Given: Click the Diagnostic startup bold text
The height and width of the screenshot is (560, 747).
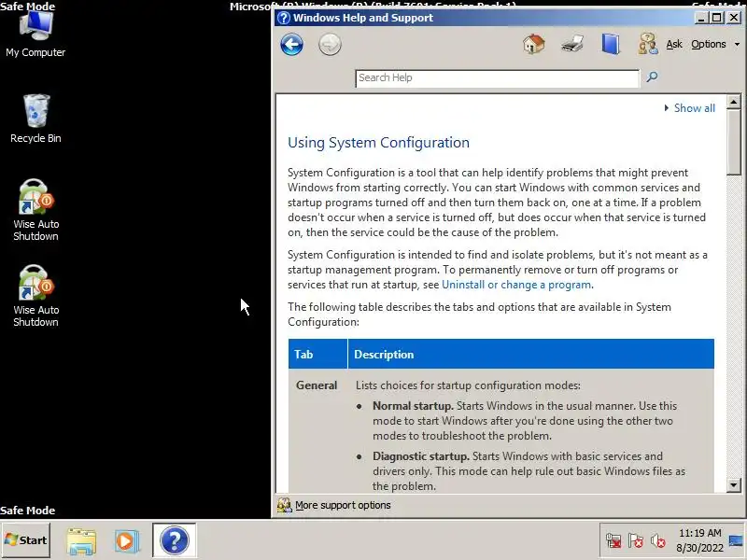Looking at the screenshot, I should pos(421,456).
